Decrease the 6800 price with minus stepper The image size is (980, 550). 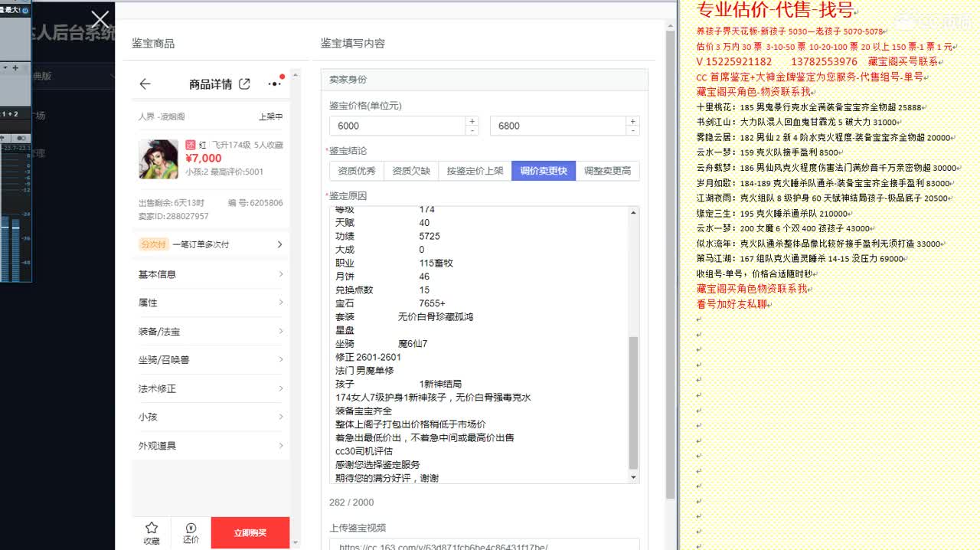(x=632, y=131)
